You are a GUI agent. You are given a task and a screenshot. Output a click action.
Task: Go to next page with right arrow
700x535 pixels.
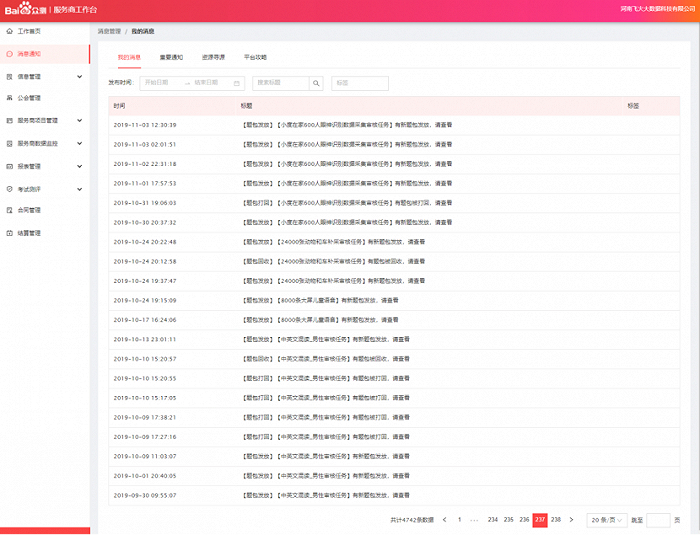[571, 520]
